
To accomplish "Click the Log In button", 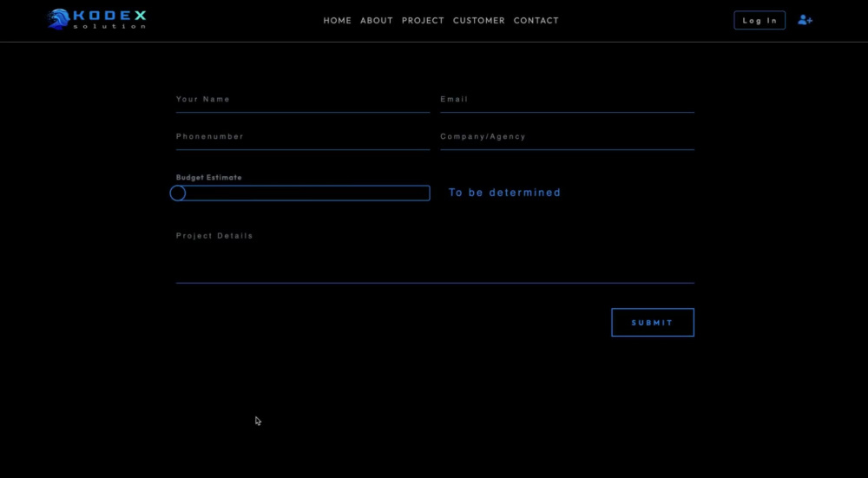I will click(759, 20).
